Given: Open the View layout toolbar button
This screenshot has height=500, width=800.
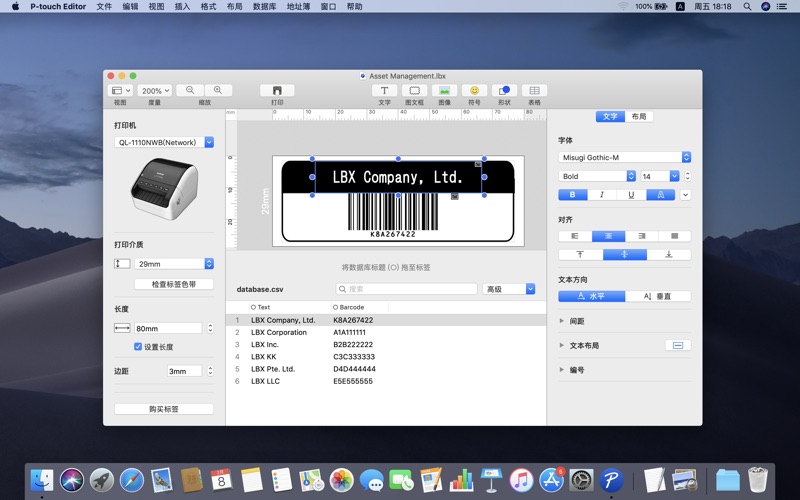Looking at the screenshot, I should point(121,90).
